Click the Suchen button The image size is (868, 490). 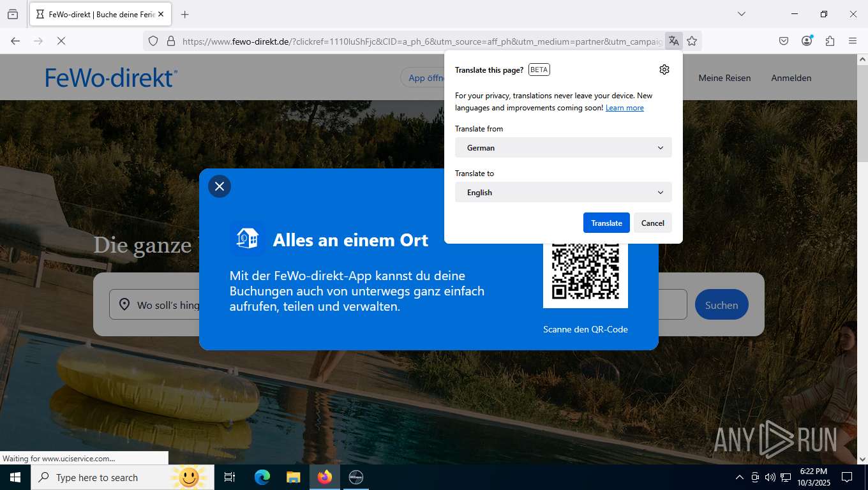(722, 305)
